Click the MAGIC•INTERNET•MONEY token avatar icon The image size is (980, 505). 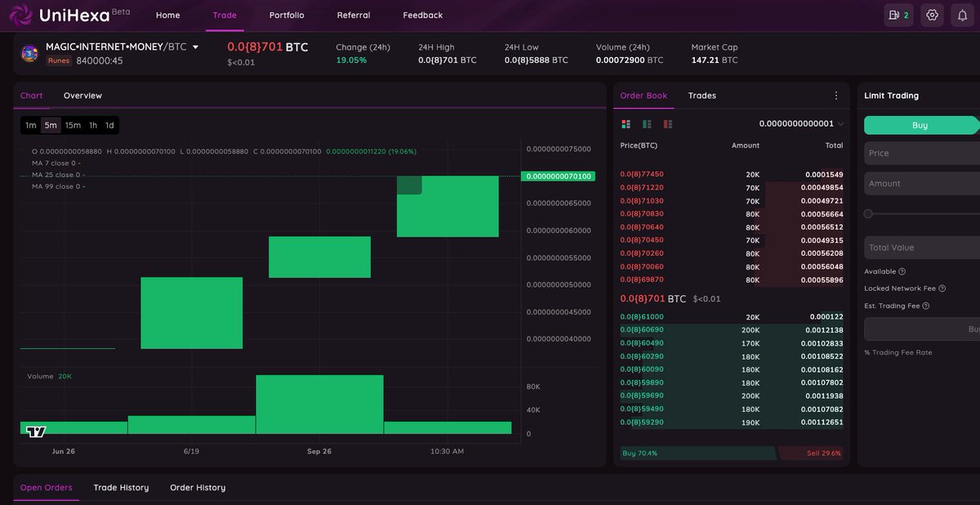[29, 53]
